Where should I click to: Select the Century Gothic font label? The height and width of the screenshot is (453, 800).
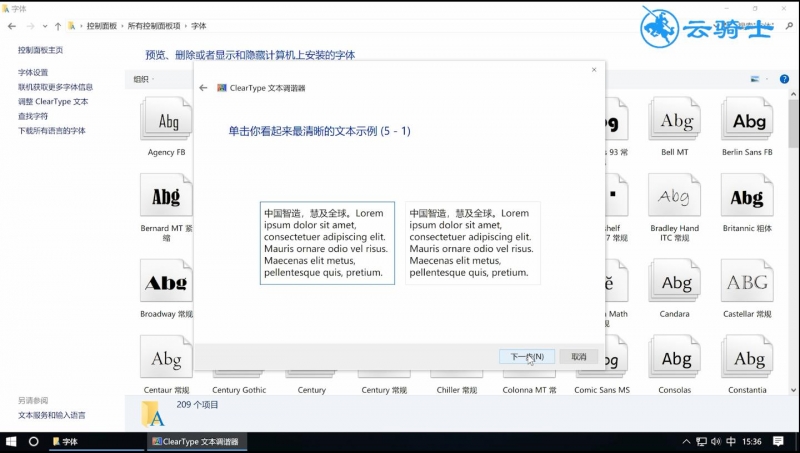point(239,390)
